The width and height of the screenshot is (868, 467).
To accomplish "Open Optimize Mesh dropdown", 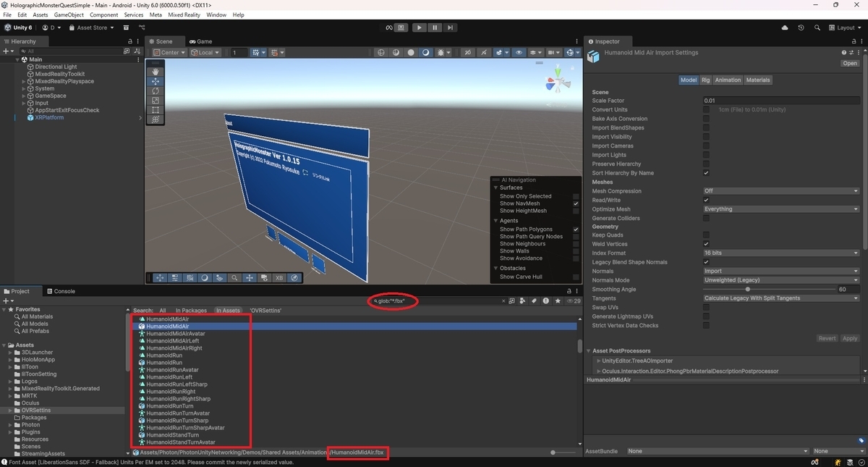I will (x=781, y=209).
